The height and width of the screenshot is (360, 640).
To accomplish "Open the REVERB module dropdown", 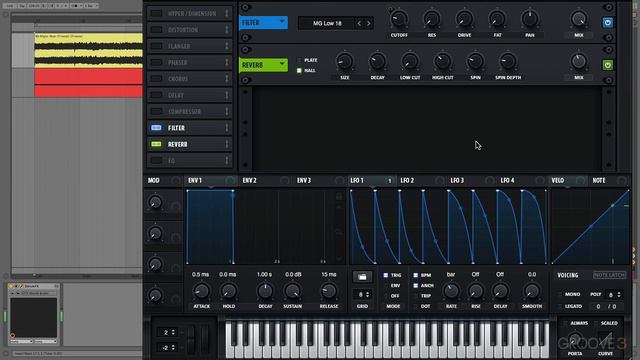I will 263,65.
